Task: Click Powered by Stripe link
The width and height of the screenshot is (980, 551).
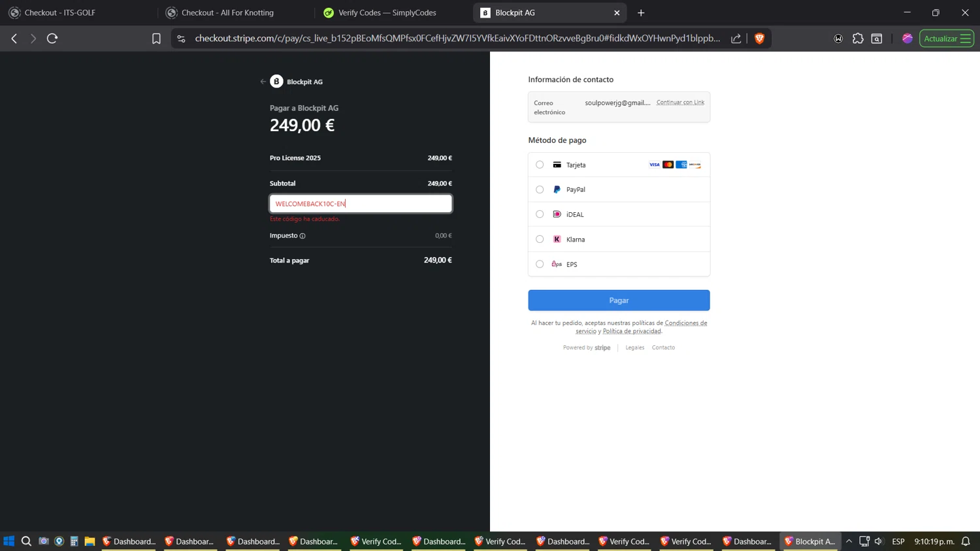Action: (x=587, y=347)
